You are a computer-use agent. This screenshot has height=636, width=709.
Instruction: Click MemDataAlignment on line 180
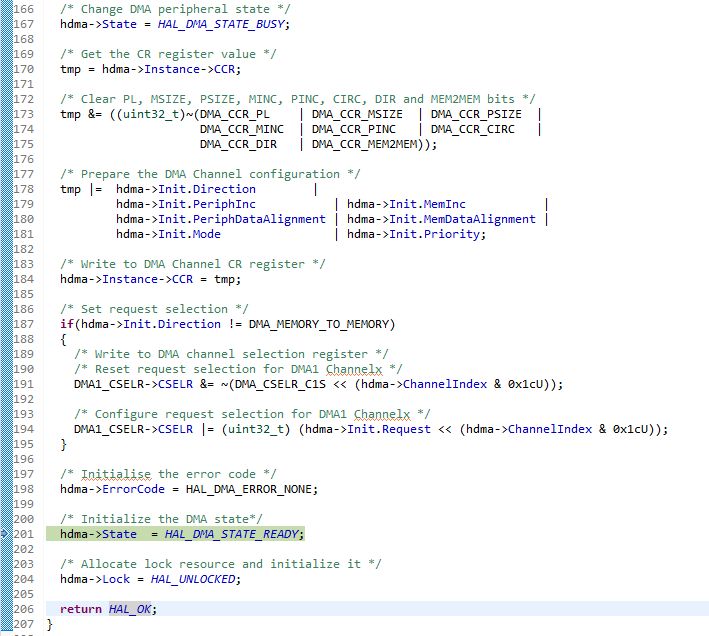click(x=479, y=219)
